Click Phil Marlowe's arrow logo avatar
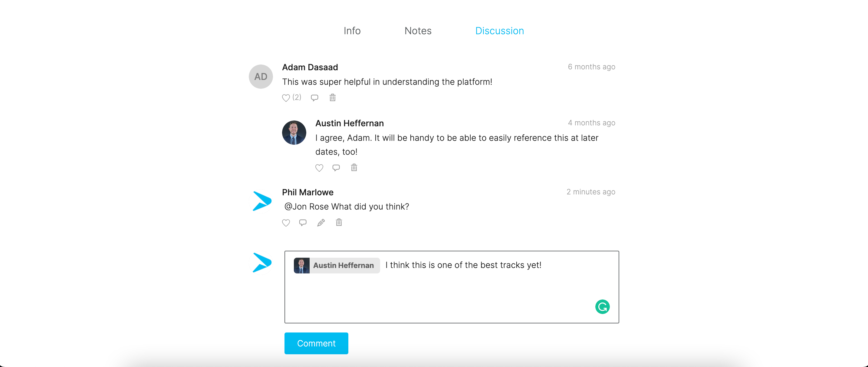 click(x=261, y=201)
